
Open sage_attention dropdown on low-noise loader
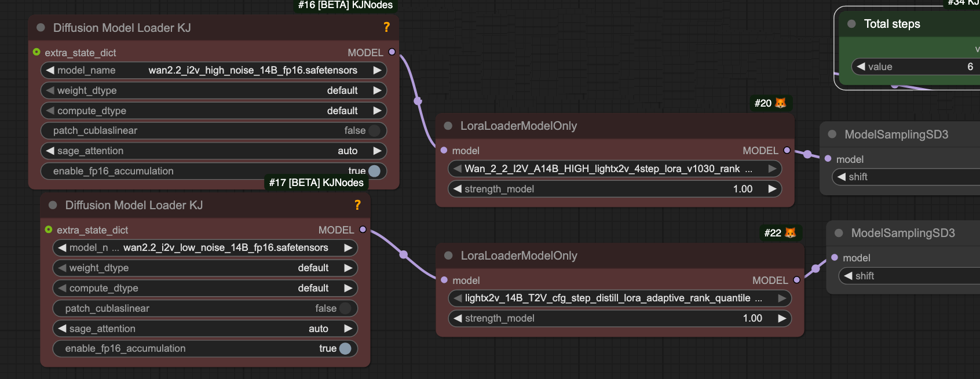coord(205,329)
